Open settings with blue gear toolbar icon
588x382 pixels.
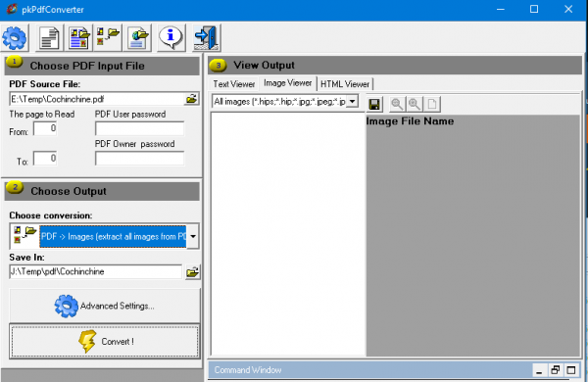[15, 37]
